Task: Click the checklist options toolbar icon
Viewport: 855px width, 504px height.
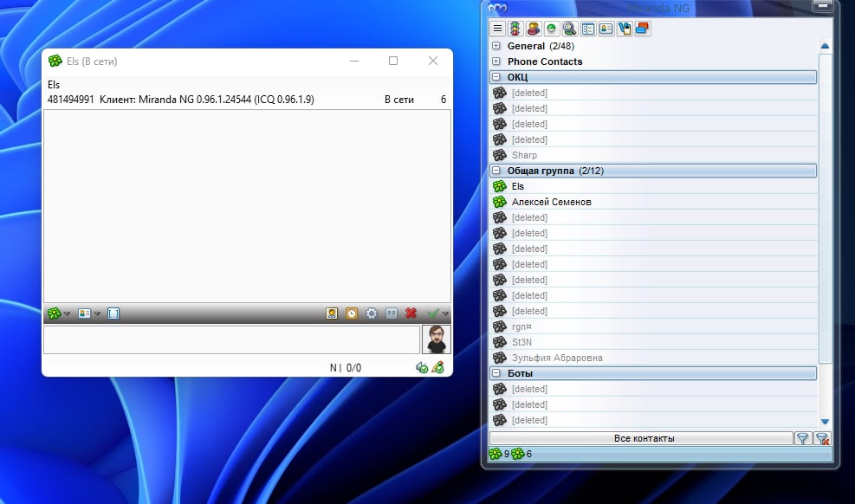Action: point(588,29)
